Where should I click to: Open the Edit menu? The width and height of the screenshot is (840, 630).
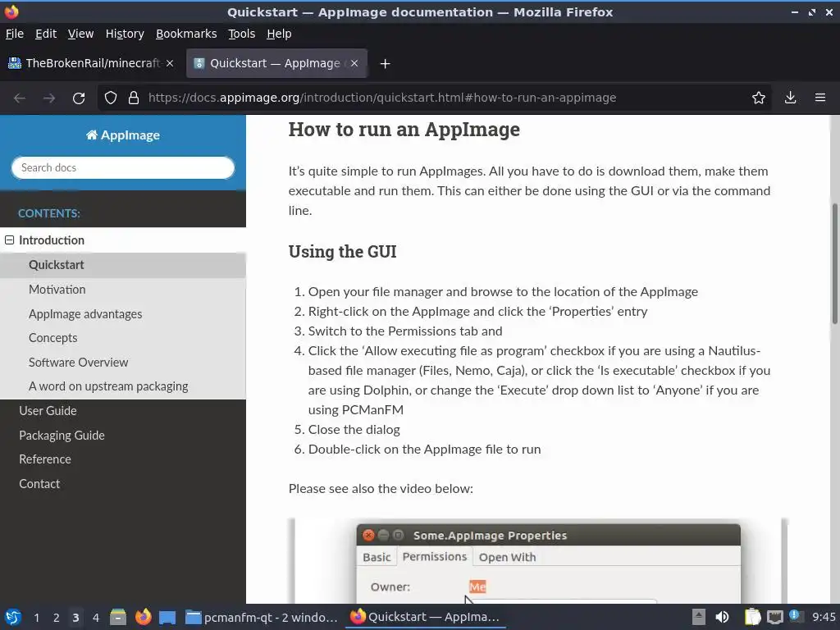click(x=46, y=34)
